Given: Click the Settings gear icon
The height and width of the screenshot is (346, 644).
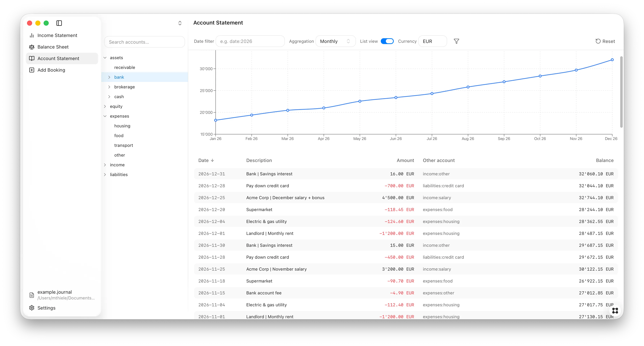Looking at the screenshot, I should [x=32, y=308].
